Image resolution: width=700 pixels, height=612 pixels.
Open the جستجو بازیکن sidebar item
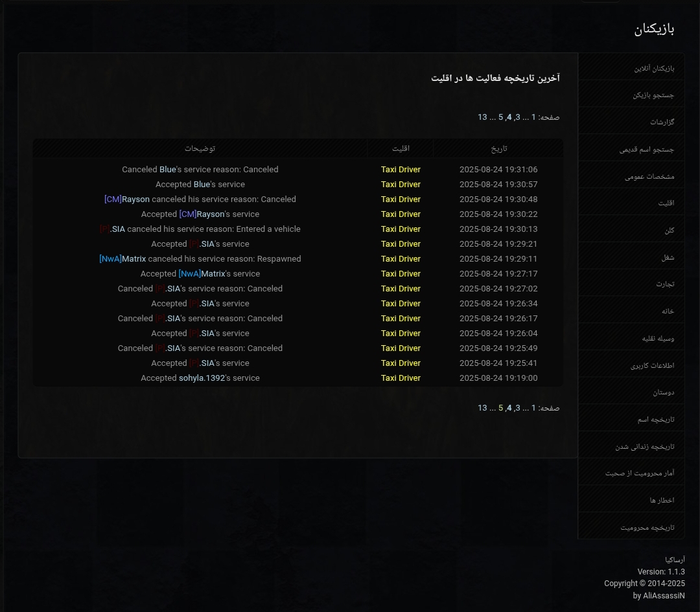631,94
